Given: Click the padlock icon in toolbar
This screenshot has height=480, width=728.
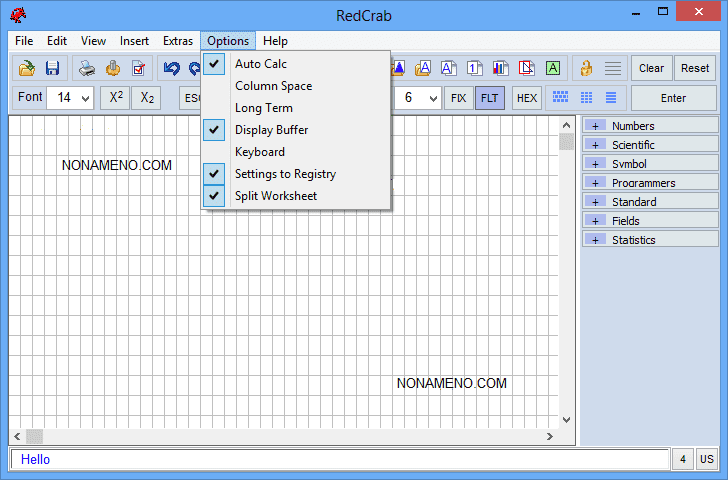Looking at the screenshot, I should click(x=586, y=68).
